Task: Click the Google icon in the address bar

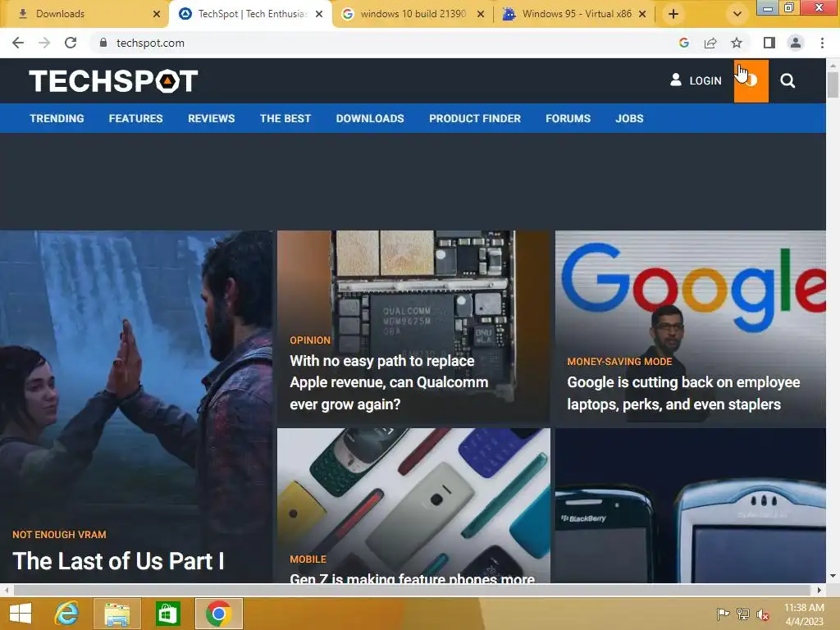Action: click(x=684, y=43)
